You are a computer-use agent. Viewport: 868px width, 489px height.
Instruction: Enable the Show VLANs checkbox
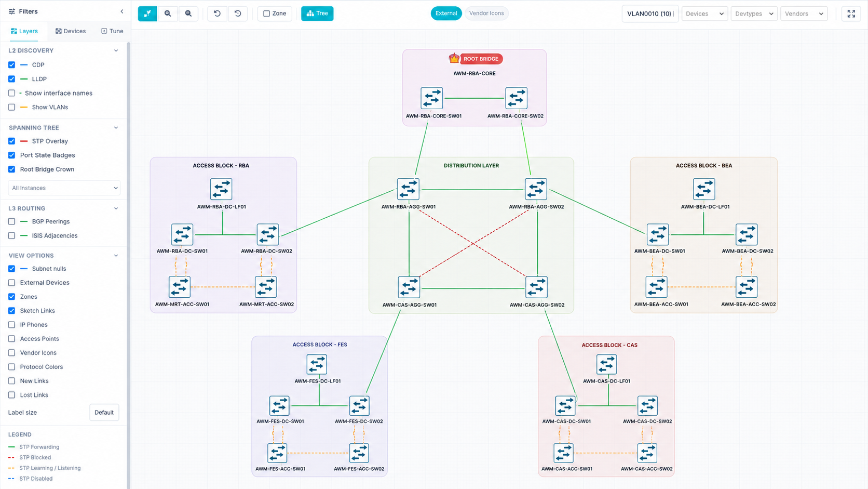[x=11, y=107]
